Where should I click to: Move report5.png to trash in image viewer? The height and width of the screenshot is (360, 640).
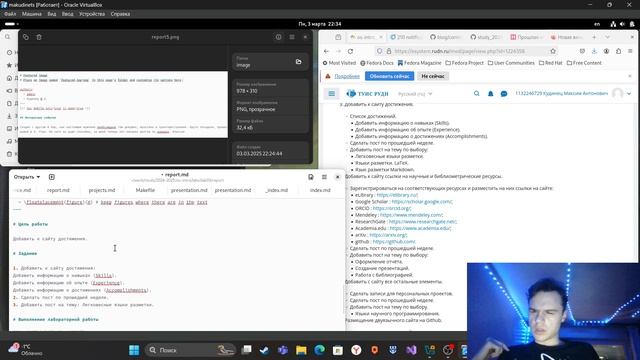tap(39, 37)
